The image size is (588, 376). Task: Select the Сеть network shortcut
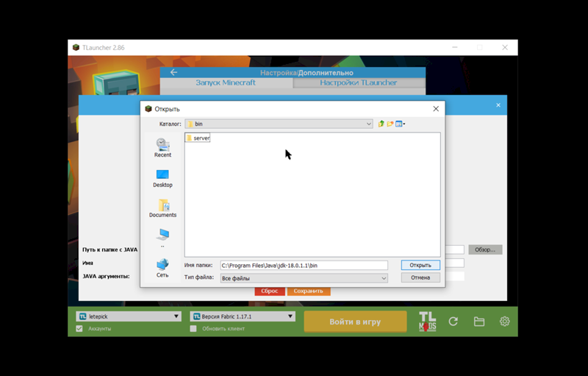click(x=162, y=268)
